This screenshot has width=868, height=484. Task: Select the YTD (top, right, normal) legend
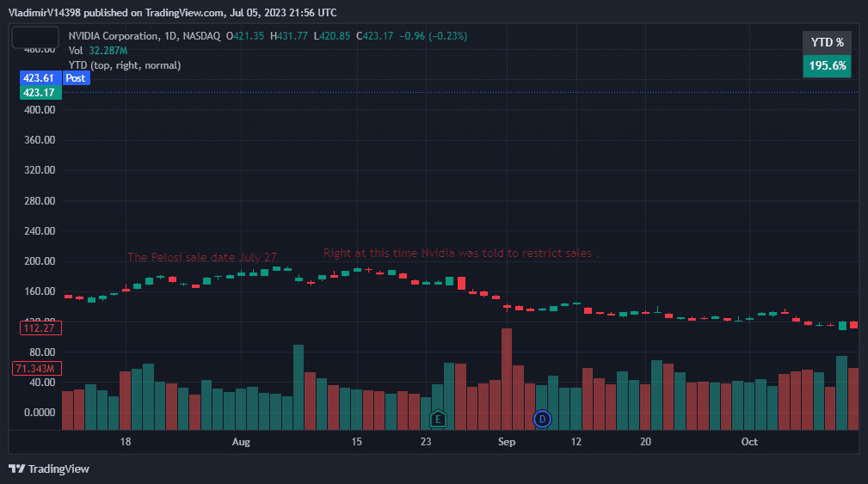[125, 65]
